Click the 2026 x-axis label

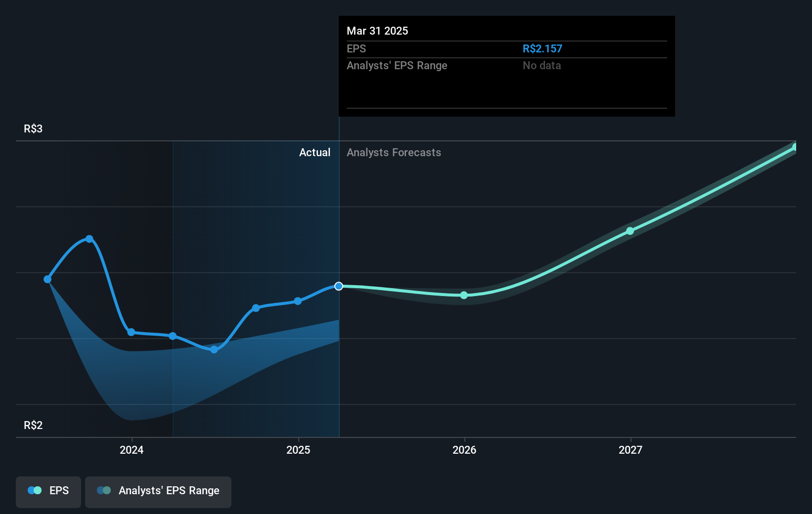464,450
